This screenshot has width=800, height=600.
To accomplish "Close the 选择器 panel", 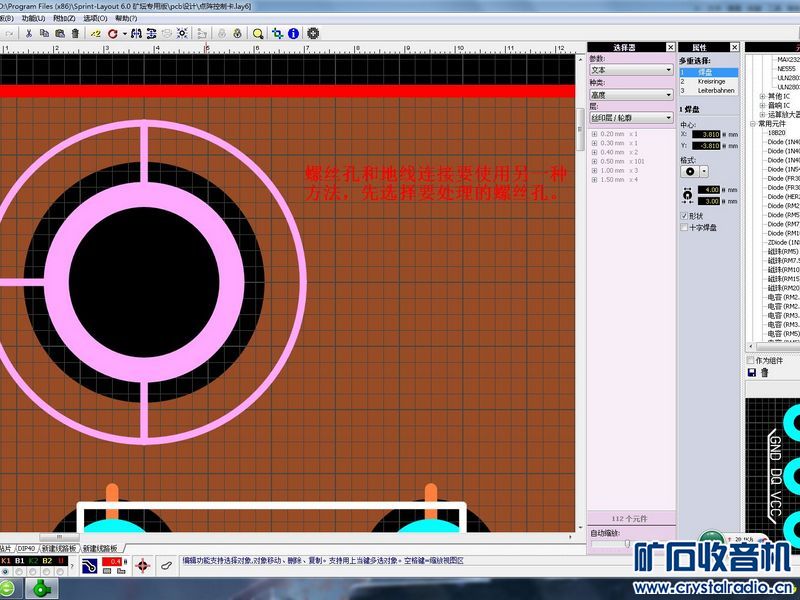I will (669, 47).
